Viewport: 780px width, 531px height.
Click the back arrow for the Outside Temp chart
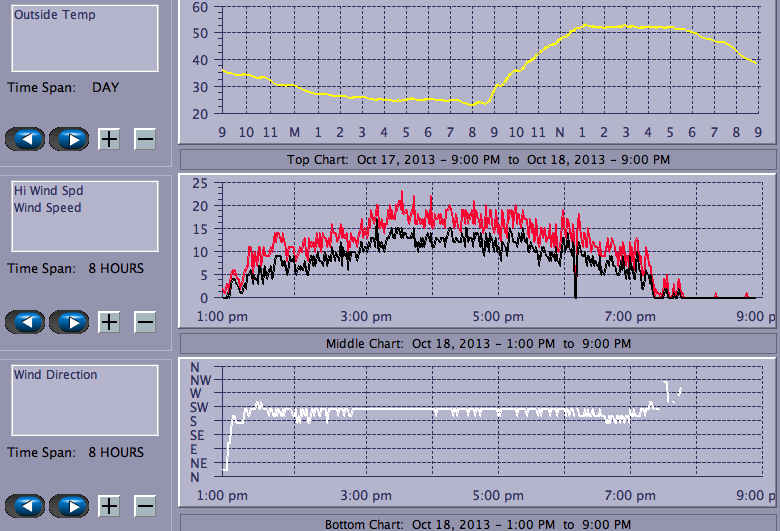pyautogui.click(x=26, y=139)
